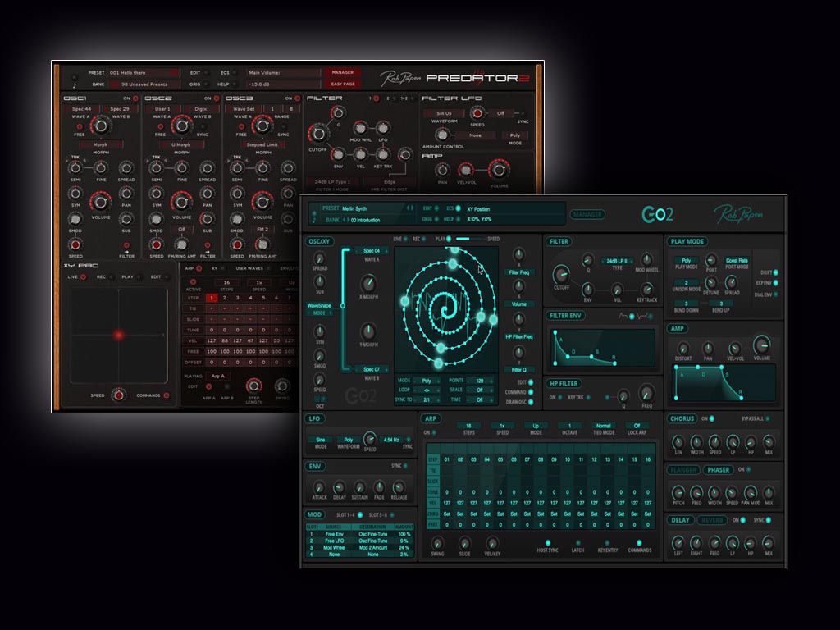Switch to the Phaser effect tab
840x630 pixels.
[718, 470]
